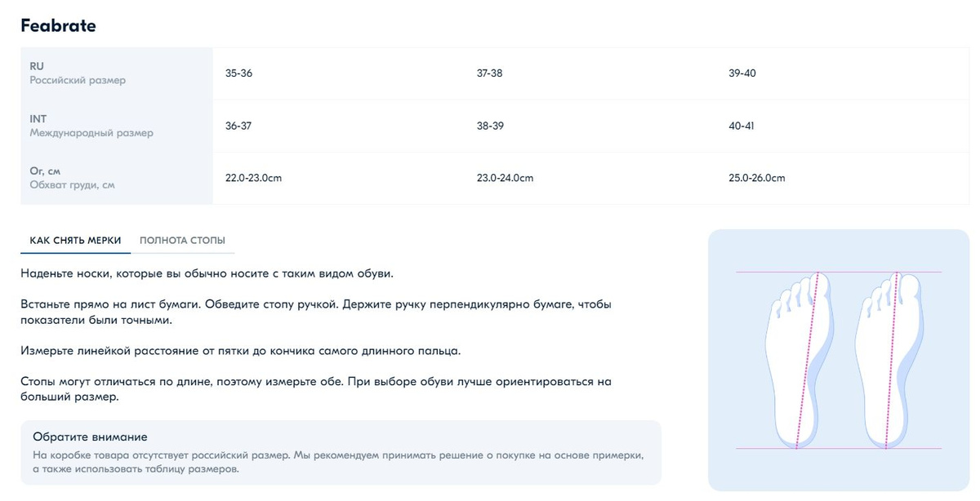Screen dimensions: 980x501
Task: Click INT size 38-39 value
Action: pos(490,126)
